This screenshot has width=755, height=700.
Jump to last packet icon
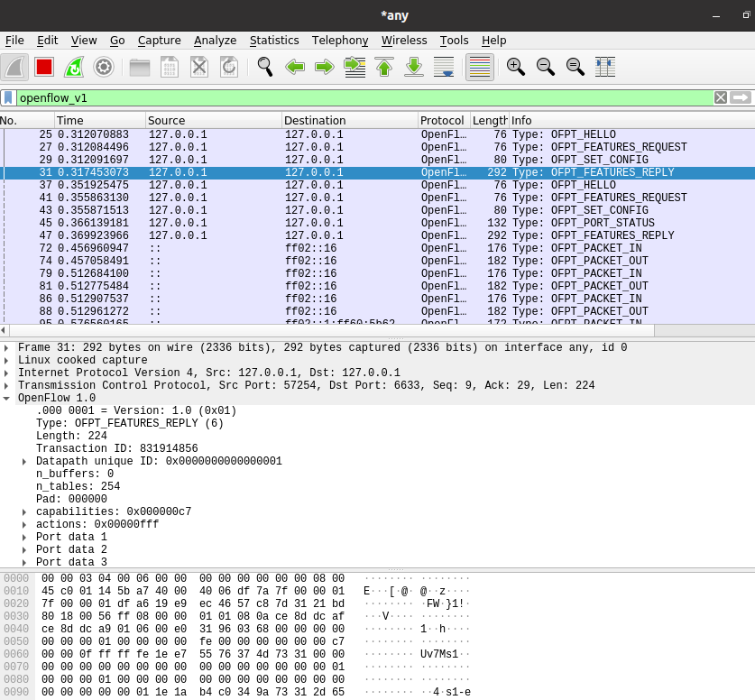tap(414, 67)
